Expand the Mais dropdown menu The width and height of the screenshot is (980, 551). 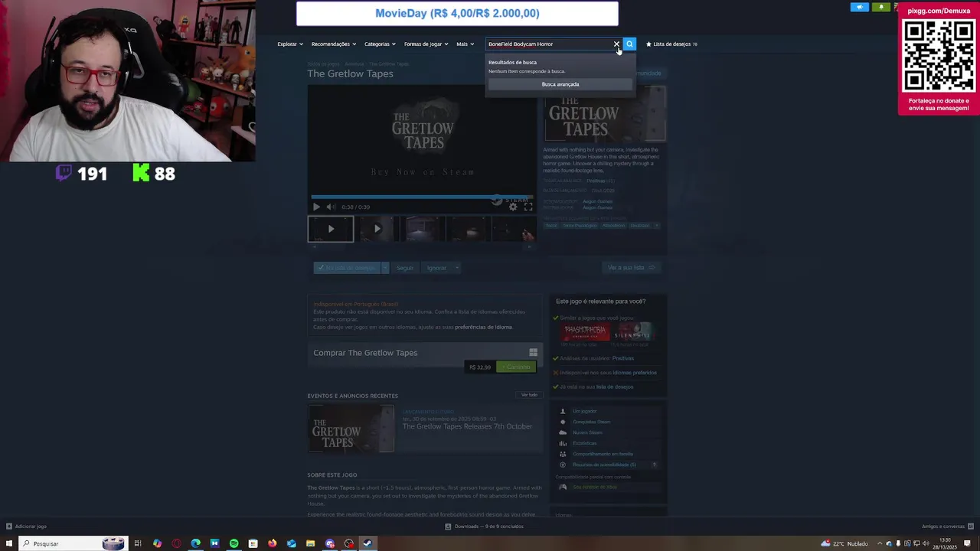tap(465, 44)
